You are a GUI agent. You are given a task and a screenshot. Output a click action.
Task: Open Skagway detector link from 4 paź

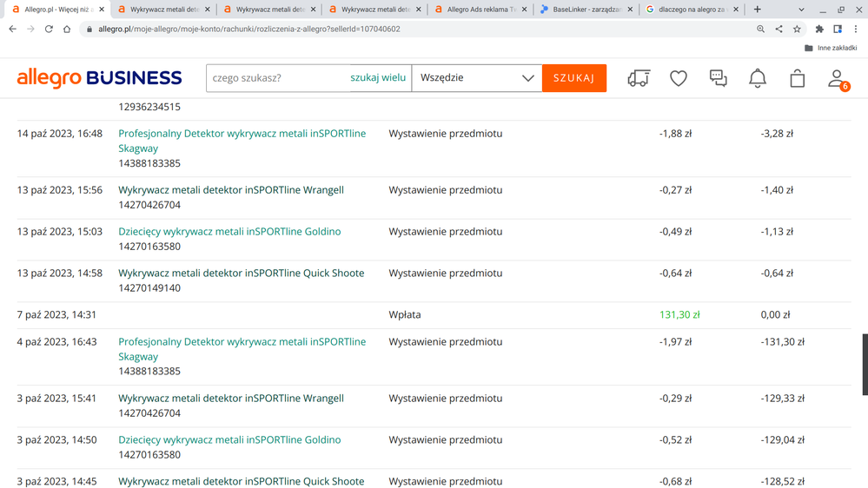242,349
